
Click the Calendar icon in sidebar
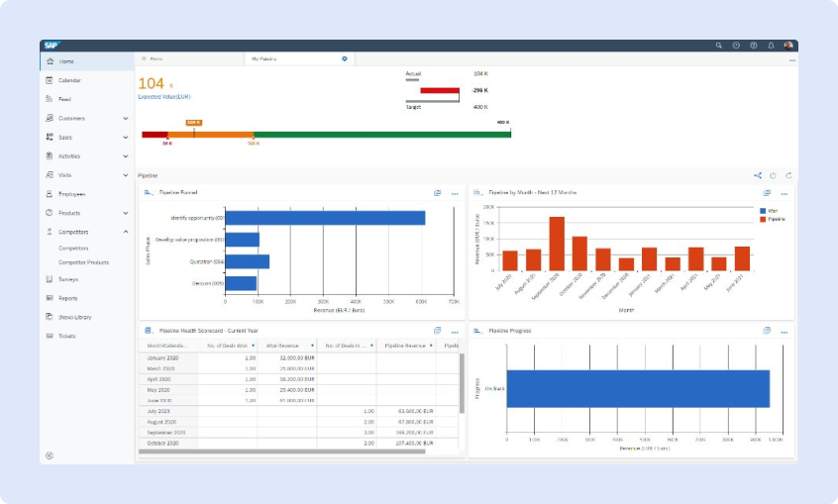[50, 80]
